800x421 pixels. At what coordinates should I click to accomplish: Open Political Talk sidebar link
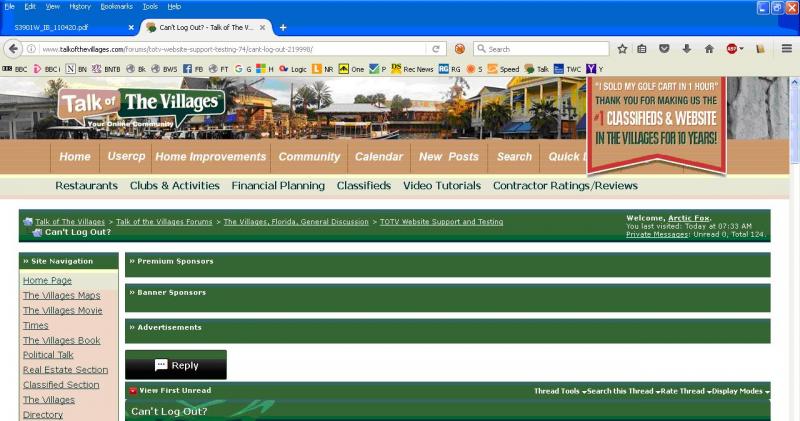click(x=48, y=355)
